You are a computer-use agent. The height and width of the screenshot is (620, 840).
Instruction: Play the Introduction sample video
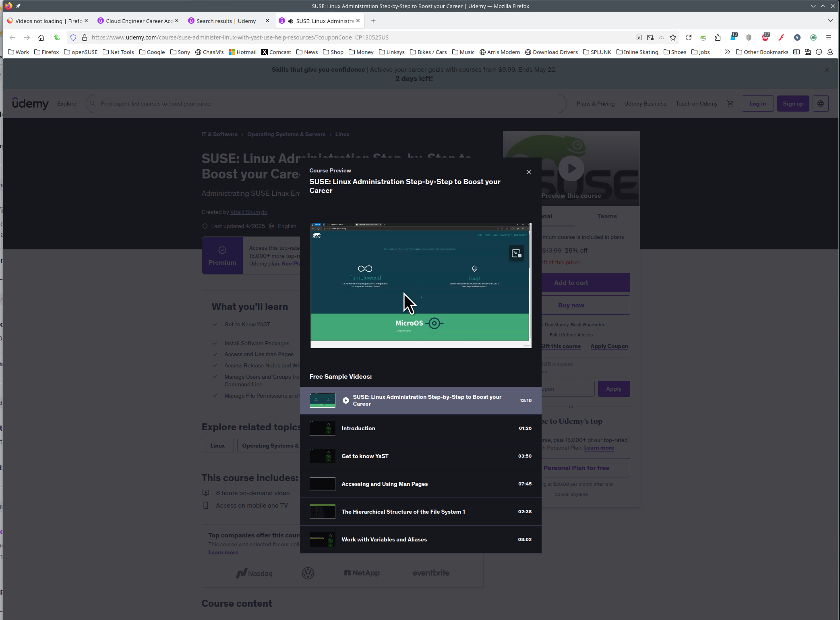click(420, 428)
